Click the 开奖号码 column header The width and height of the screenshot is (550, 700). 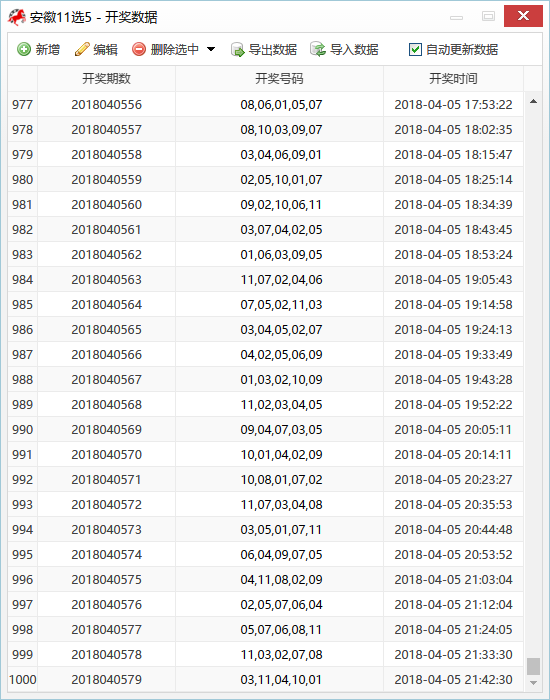279,79
